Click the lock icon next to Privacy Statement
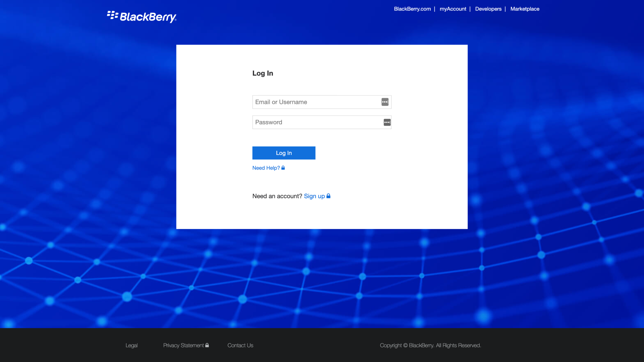The image size is (644, 362). point(207,345)
